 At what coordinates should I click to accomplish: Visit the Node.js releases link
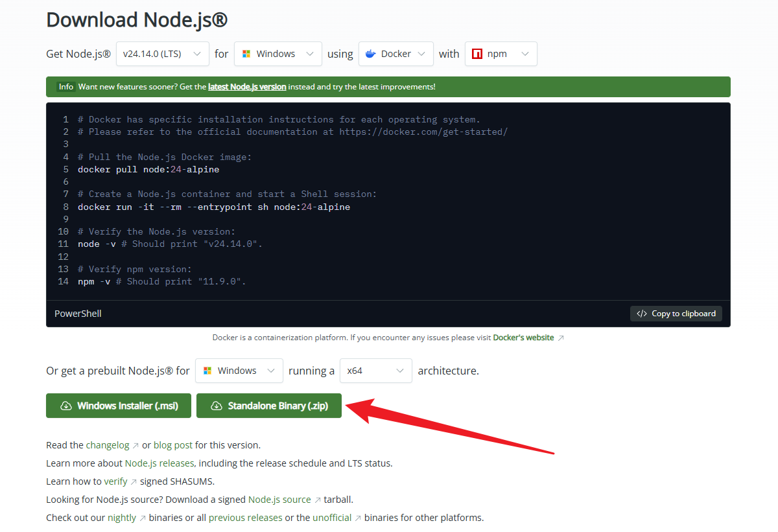159,463
